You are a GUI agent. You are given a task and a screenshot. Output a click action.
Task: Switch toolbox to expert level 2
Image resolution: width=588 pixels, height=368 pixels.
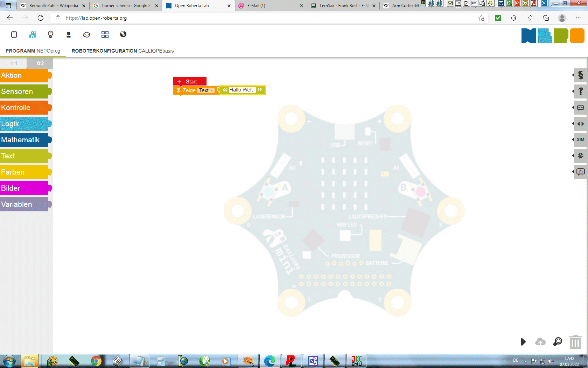[40, 63]
